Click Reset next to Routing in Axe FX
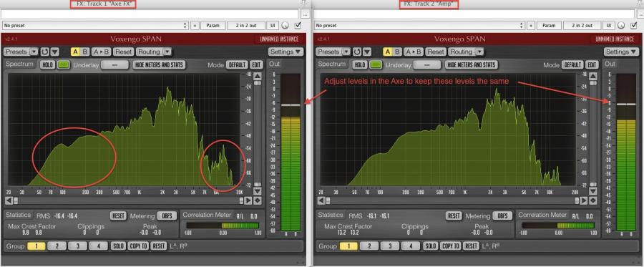644x267 pixels. click(x=123, y=52)
